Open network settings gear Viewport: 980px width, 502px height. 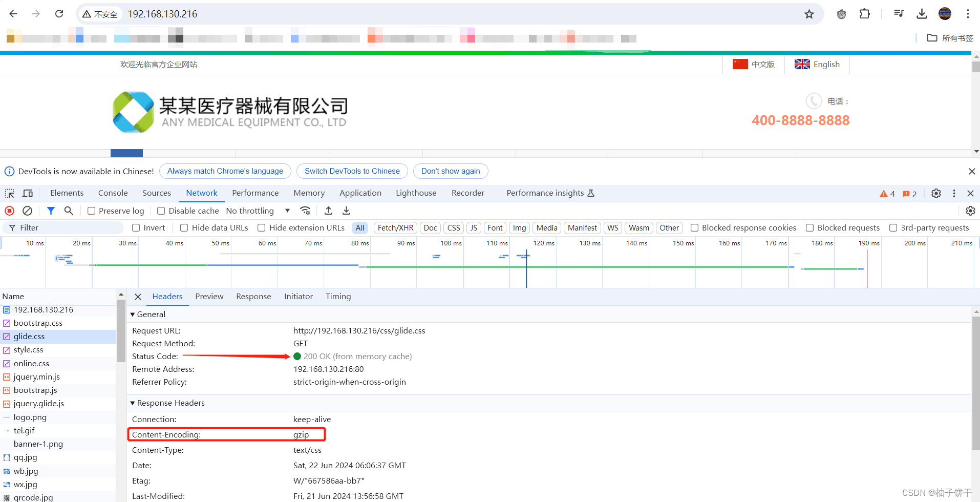click(970, 211)
